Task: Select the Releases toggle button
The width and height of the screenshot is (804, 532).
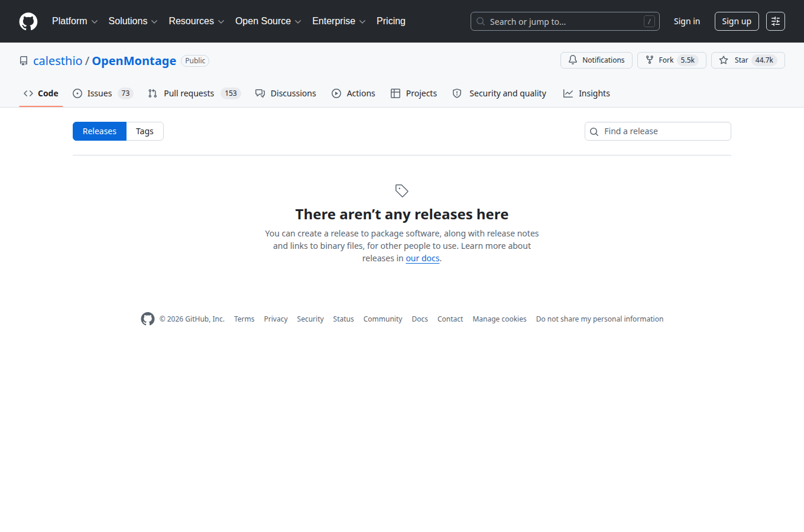Action: [99, 131]
